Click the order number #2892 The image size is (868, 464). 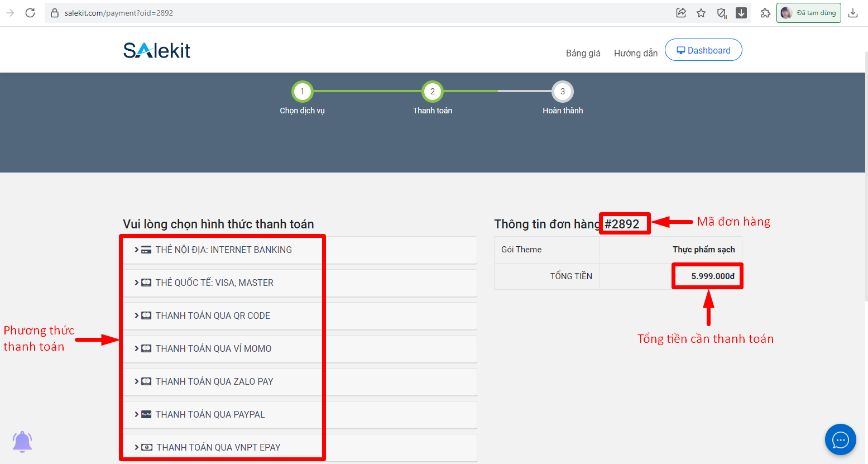pyautogui.click(x=622, y=224)
